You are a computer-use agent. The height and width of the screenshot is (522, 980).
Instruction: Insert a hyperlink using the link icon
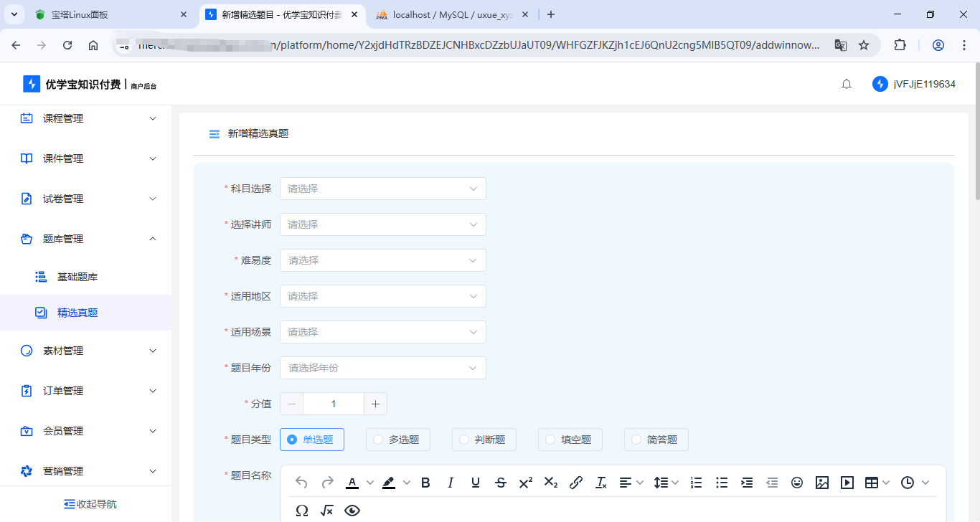575,483
